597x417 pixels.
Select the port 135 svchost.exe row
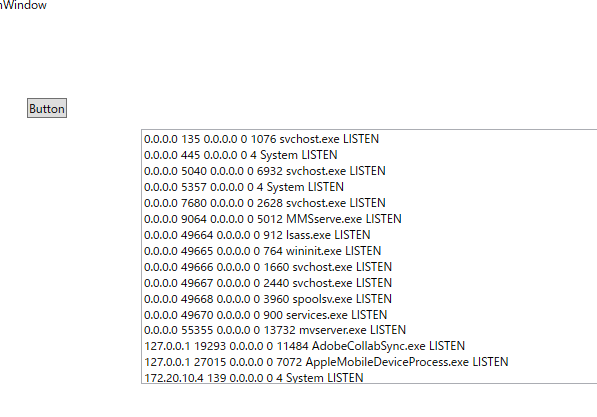(369, 139)
